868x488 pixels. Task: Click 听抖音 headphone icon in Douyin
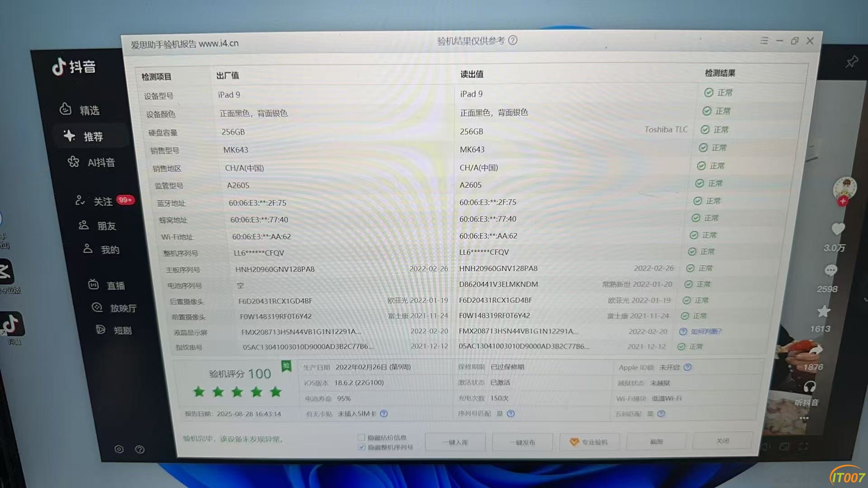tap(809, 387)
